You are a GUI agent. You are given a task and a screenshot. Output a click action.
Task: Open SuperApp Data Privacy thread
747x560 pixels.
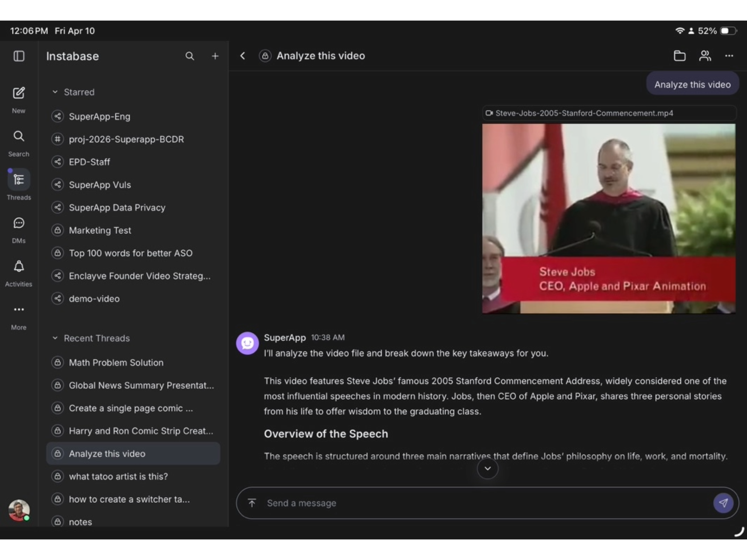(x=133, y=207)
